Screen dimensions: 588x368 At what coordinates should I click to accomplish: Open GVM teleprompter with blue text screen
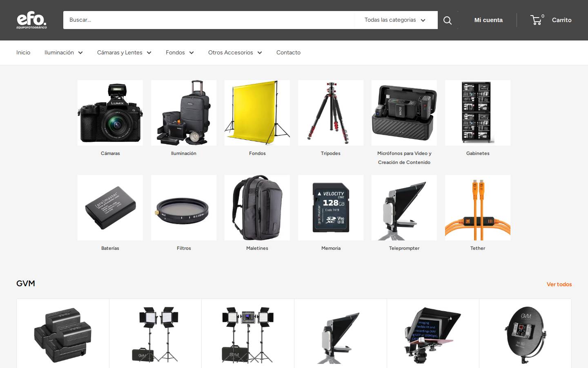[433, 335]
